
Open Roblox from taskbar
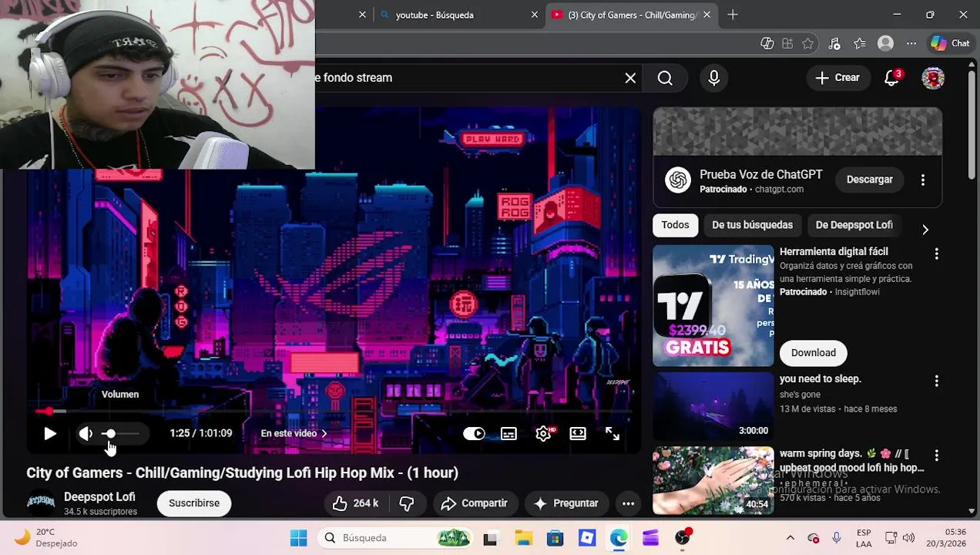(587, 538)
